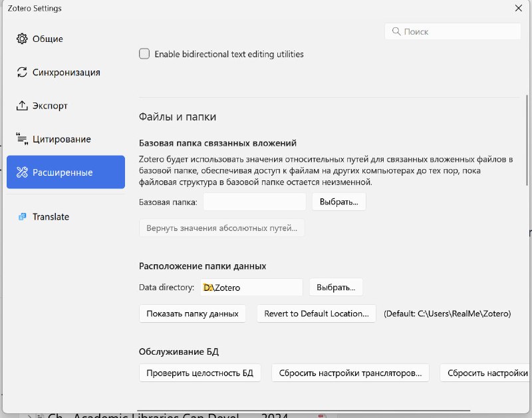This screenshot has width=532, height=418.
Task: Open the Общие settings pane
Action: point(65,39)
